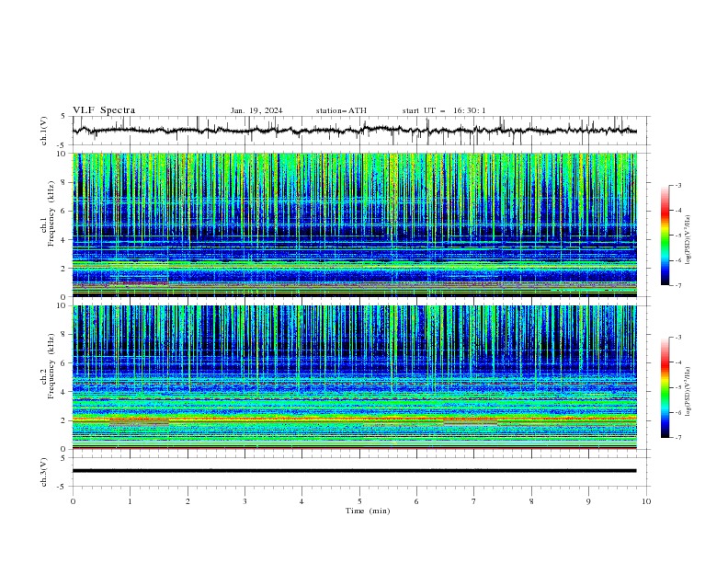Click the date 'Jan. 19, 2024'

pyautogui.click(x=256, y=110)
